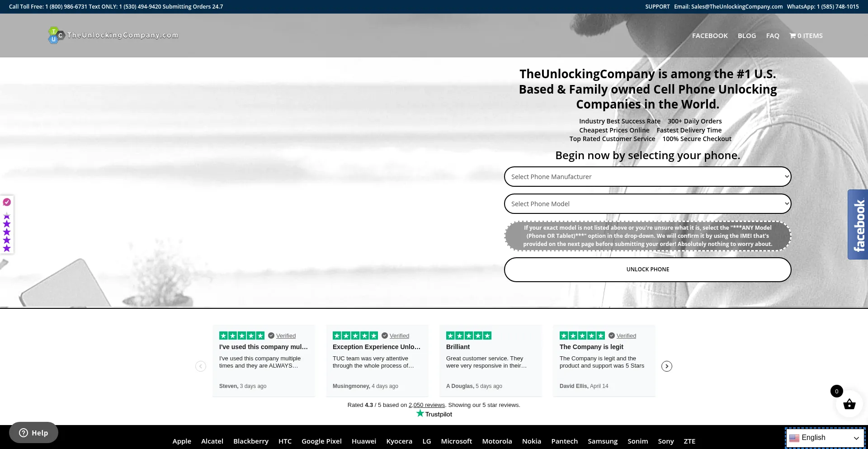
Task: Open the 2,050 reviews link
Action: [x=427, y=405]
